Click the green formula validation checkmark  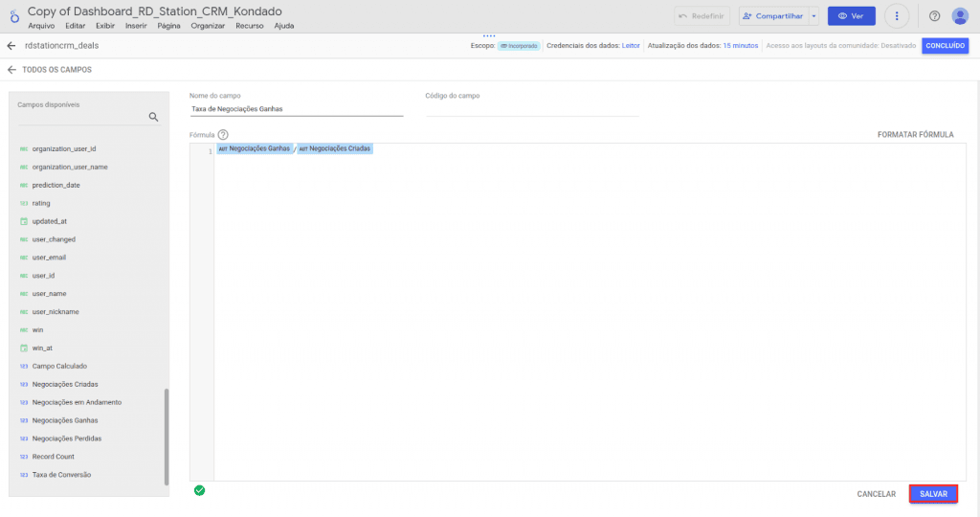click(x=199, y=490)
